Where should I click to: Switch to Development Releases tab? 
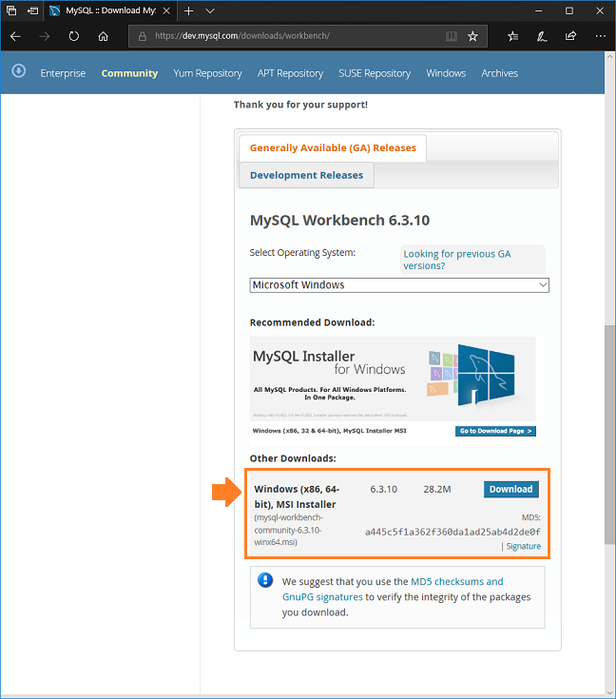[x=306, y=175]
